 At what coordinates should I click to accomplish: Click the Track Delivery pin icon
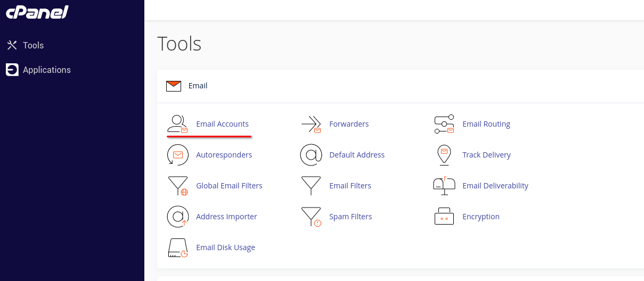point(444,155)
